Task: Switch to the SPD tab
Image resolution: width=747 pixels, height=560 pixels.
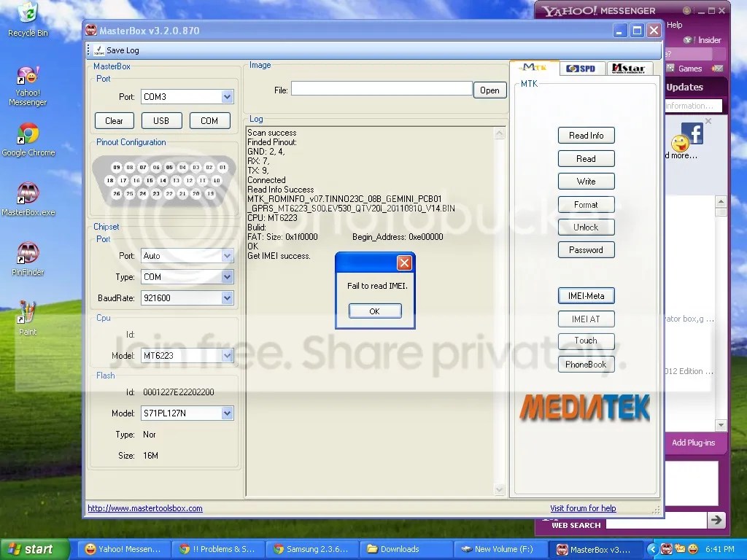Action: point(581,69)
